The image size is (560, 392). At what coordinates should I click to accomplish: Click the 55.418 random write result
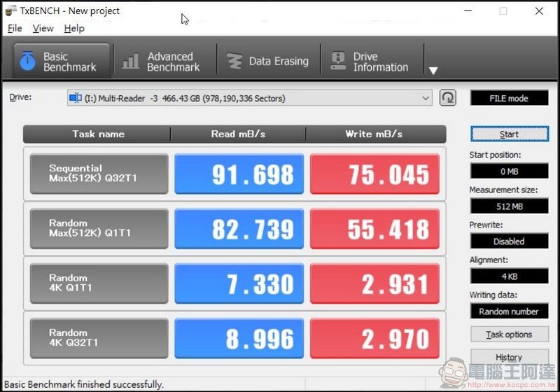coord(374,228)
